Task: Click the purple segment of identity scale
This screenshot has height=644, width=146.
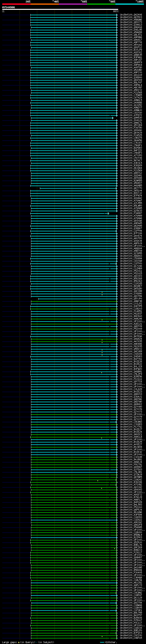Action: click(73, 4)
